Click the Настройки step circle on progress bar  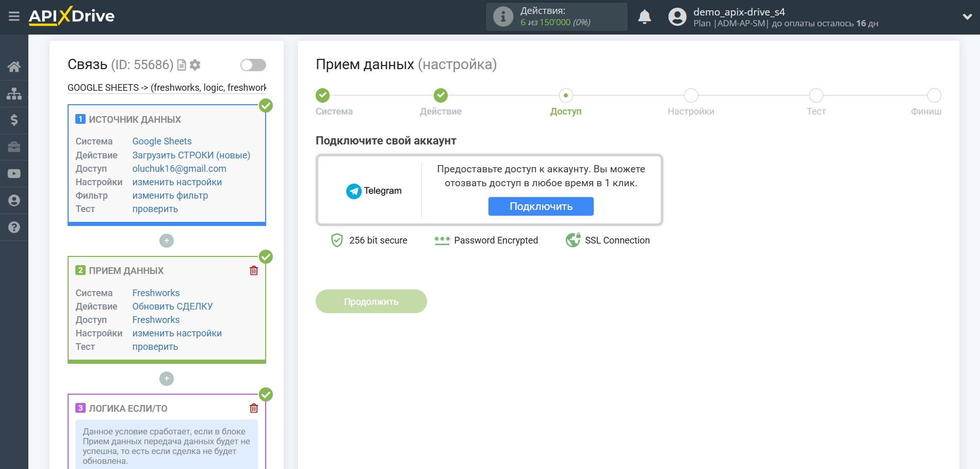click(691, 95)
